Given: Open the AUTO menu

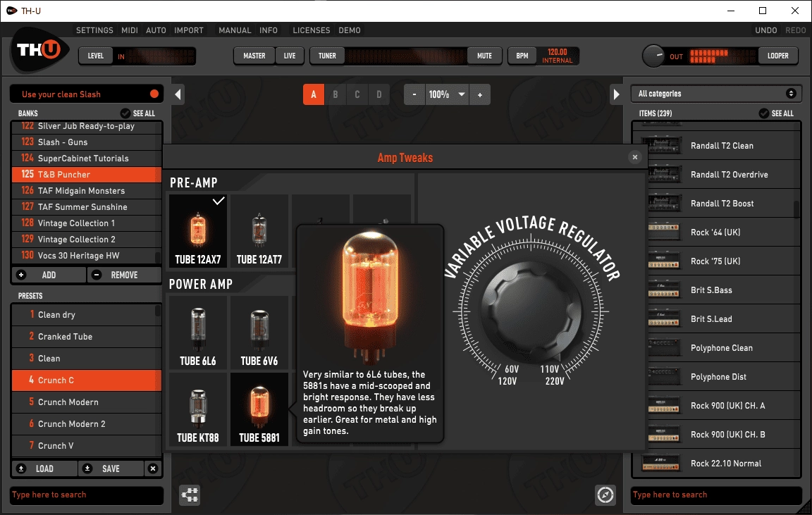Looking at the screenshot, I should pos(156,30).
